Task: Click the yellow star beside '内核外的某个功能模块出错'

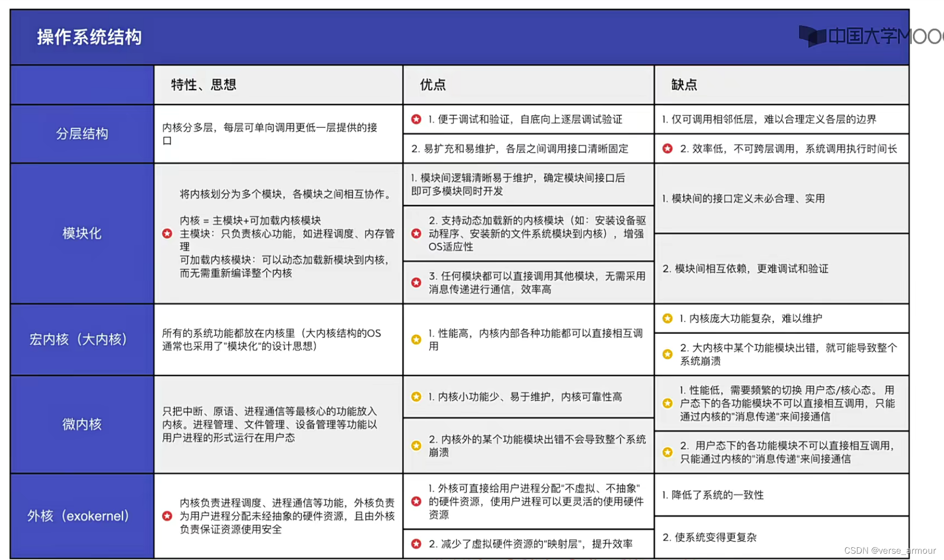Action: pyautogui.click(x=416, y=446)
